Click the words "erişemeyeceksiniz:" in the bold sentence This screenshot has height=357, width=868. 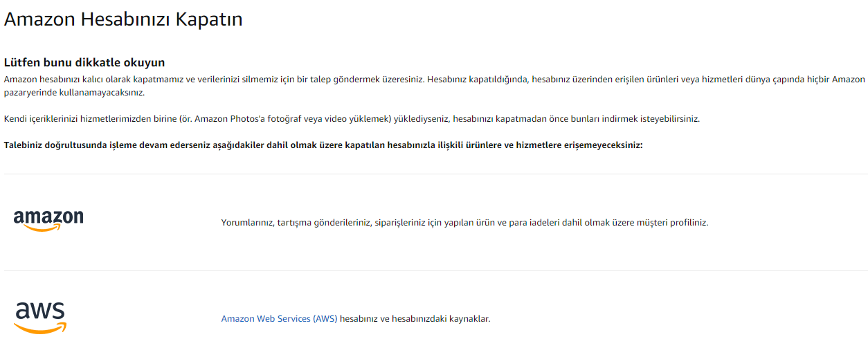click(604, 145)
